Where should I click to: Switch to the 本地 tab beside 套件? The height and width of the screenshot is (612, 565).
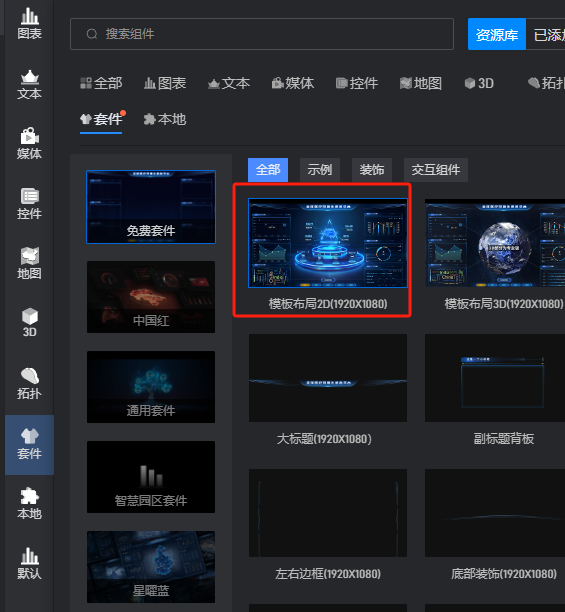[x=165, y=119]
